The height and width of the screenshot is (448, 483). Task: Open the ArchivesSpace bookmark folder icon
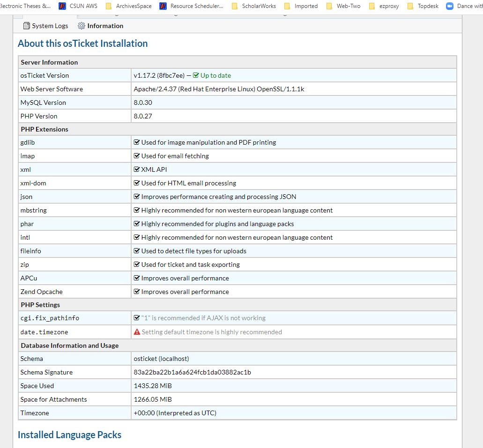[x=109, y=6]
